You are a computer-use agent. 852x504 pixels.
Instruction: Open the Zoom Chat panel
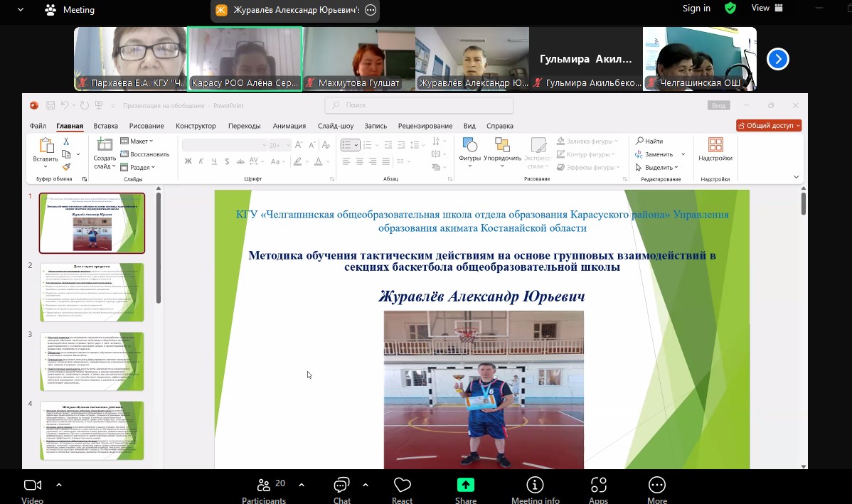[341, 486]
